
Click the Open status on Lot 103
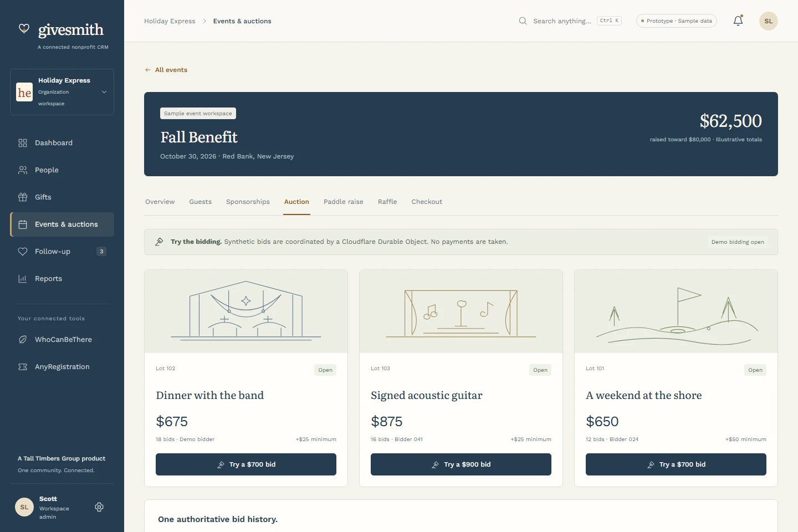coord(540,370)
